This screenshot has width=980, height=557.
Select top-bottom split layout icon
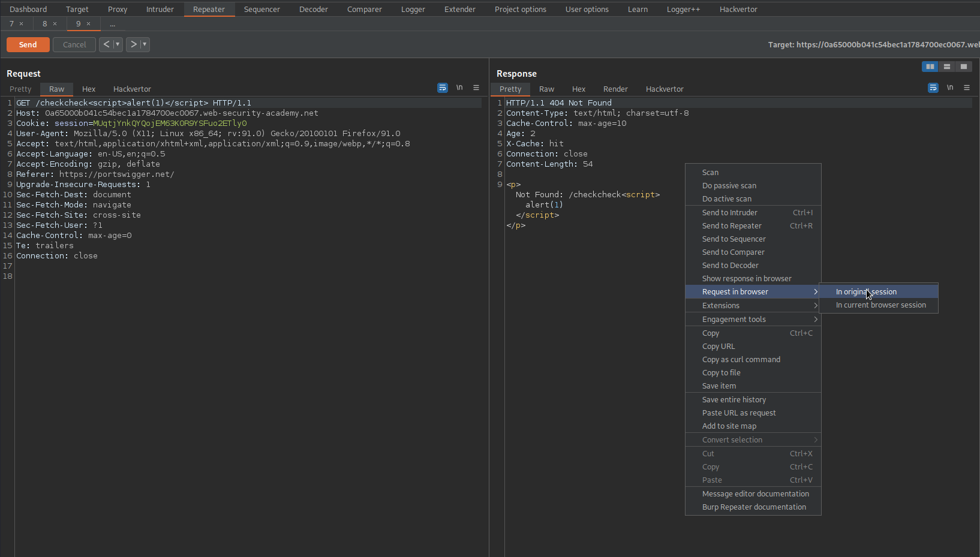tap(947, 67)
